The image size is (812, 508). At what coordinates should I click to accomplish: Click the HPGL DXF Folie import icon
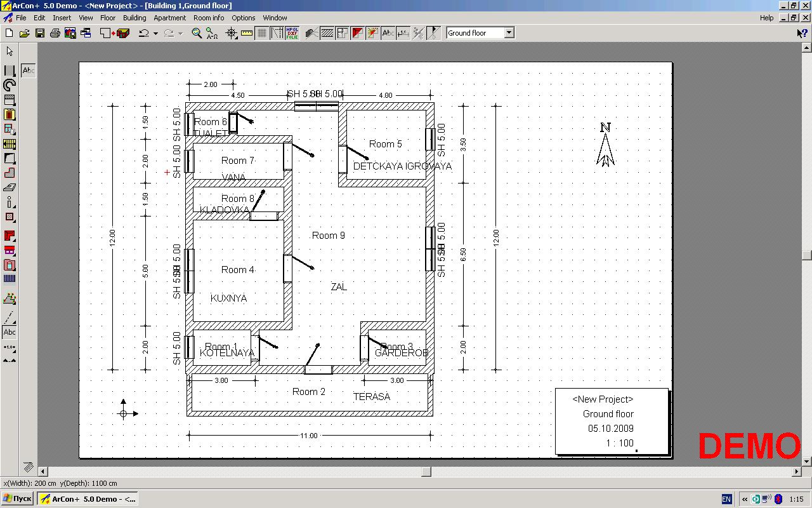click(292, 32)
